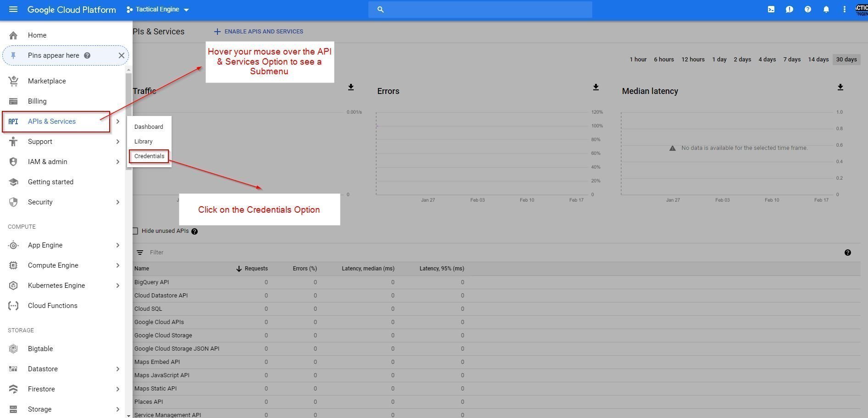The image size is (868, 418).
Task: Open the Tactical Engine project selector dropdown
Action: (158, 9)
